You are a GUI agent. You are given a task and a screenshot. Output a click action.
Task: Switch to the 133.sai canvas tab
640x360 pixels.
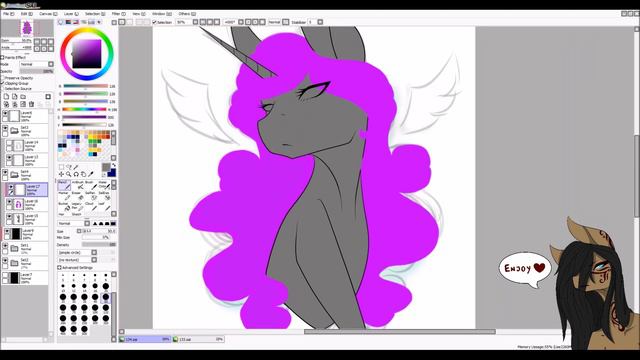[x=198, y=339]
